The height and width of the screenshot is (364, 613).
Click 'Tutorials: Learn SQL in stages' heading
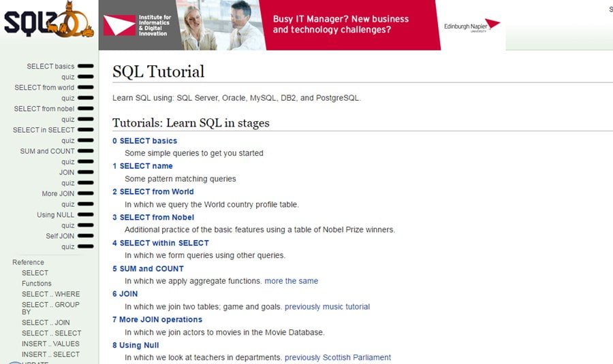[191, 123]
